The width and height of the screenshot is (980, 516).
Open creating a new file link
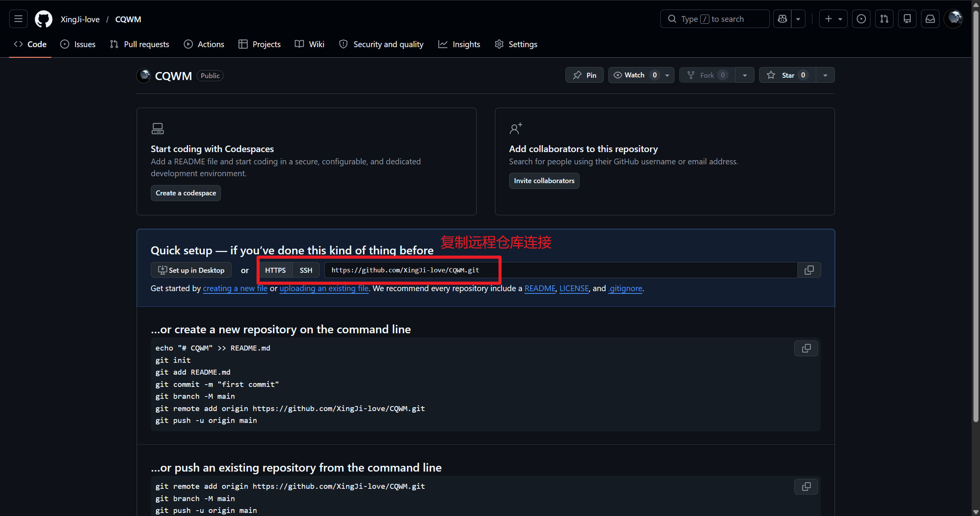[235, 288]
